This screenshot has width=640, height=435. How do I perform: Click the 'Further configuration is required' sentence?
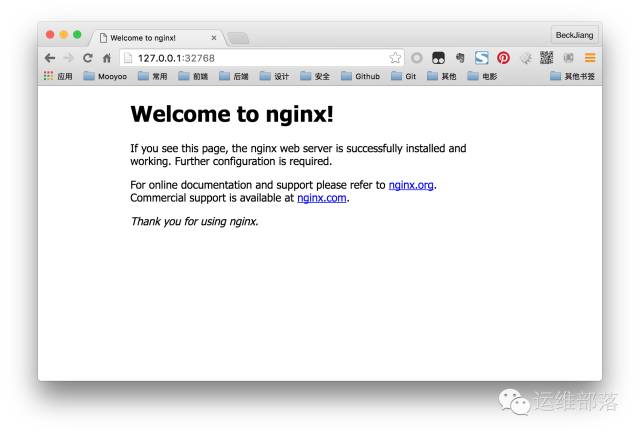(253, 161)
